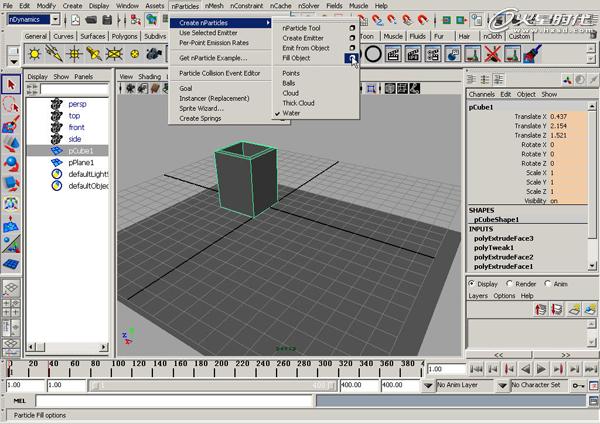Screen dimensions: 600x424
Task: Open Create Emitter options box
Action: [x=352, y=38]
